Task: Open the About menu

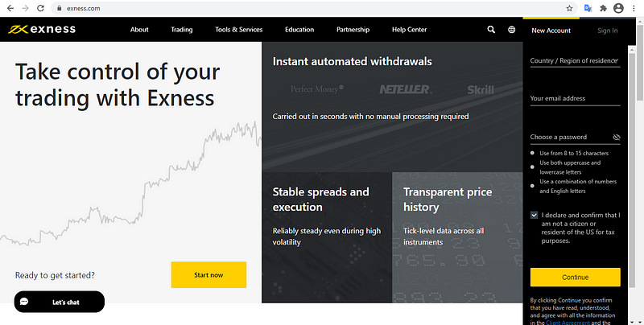Action: tap(139, 30)
